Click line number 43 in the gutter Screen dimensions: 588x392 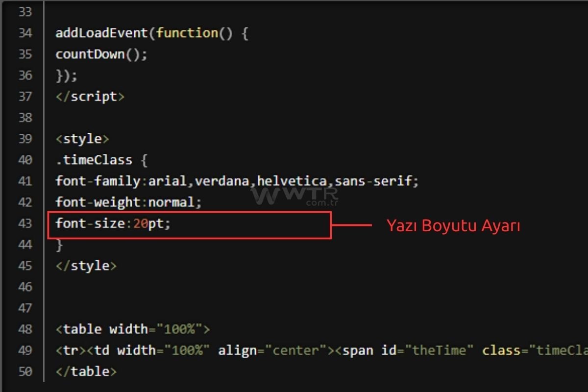25,223
